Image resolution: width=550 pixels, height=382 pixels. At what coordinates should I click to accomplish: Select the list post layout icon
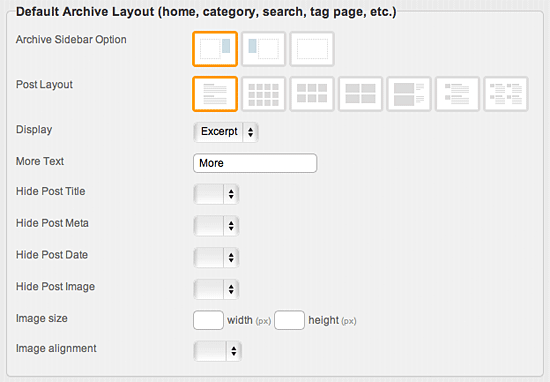(x=215, y=94)
